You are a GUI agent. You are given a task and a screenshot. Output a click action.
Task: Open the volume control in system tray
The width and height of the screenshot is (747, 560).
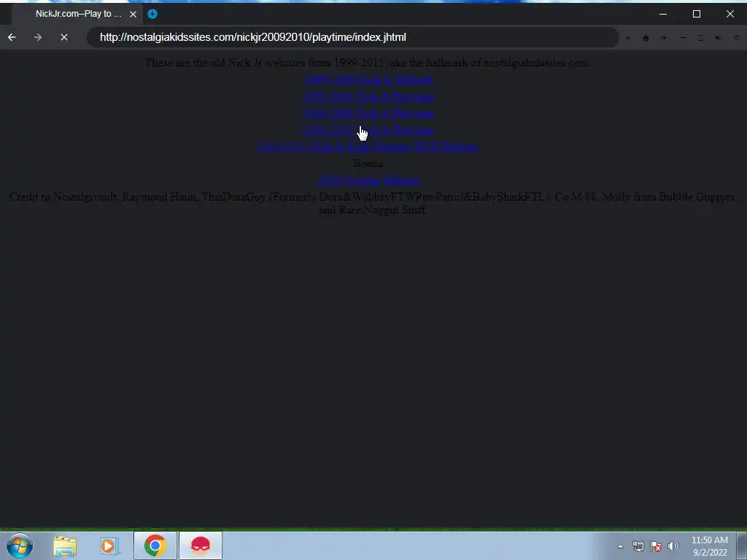tap(673, 546)
